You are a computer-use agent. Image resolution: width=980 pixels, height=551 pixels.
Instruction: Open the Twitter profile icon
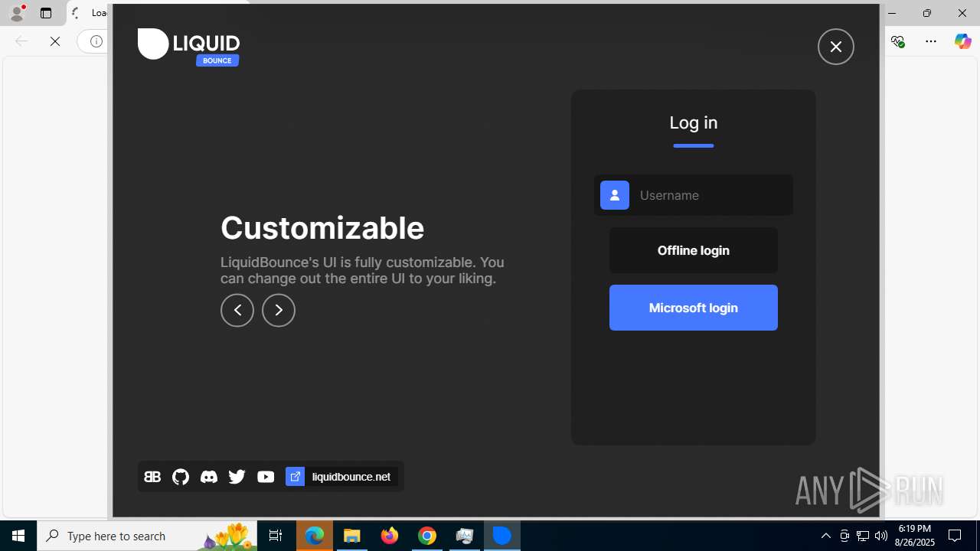(x=237, y=477)
